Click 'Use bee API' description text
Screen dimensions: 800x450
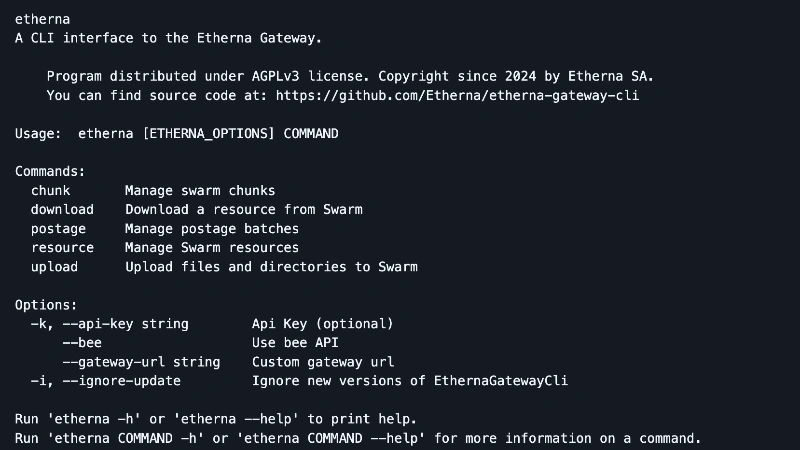point(295,343)
